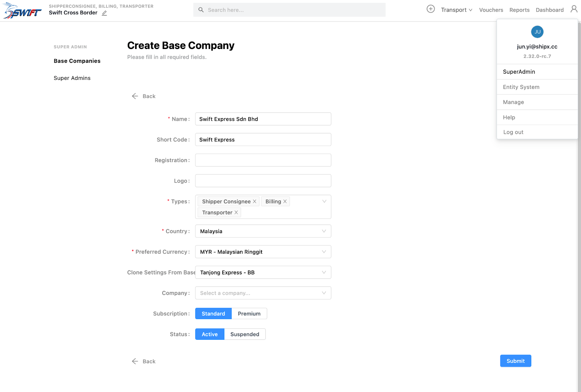Expand the Transport menu

pos(456,10)
